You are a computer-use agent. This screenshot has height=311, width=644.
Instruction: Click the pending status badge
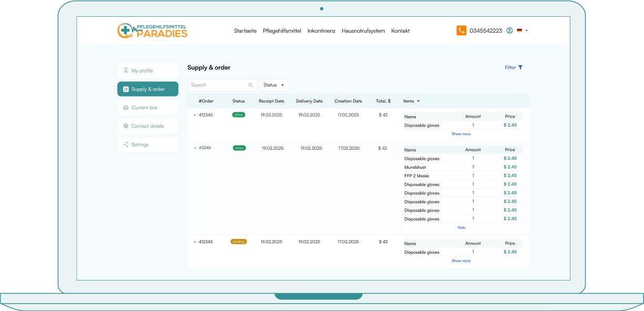[239, 242]
